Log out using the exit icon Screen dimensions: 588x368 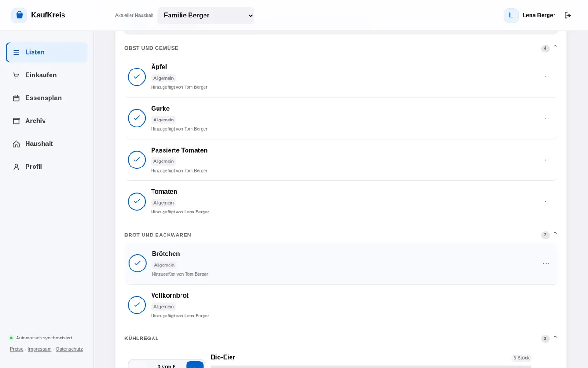click(x=568, y=15)
